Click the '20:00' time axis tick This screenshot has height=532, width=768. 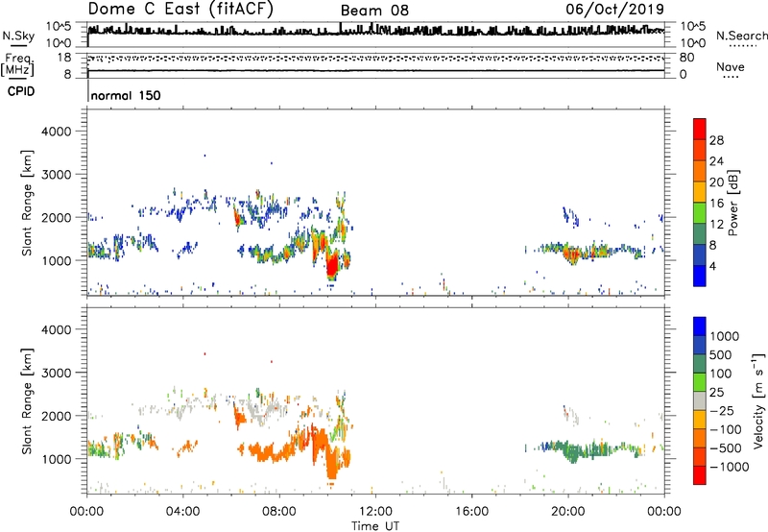567,512
